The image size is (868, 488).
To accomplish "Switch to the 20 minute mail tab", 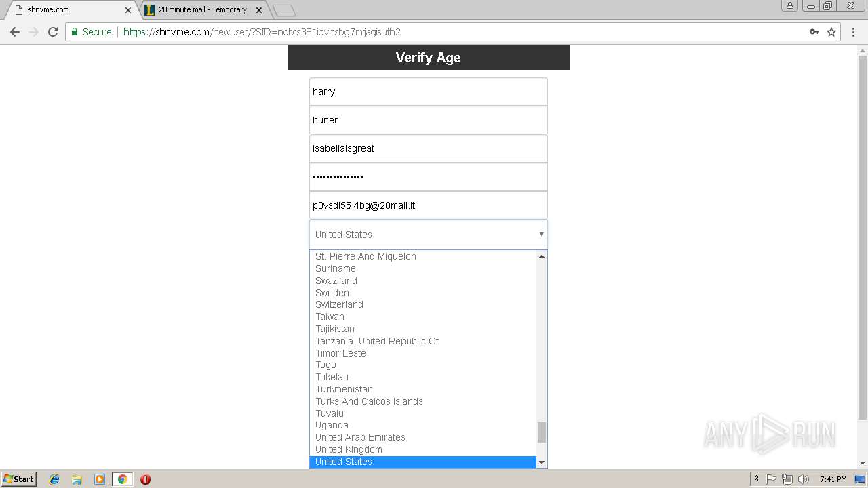I will 203,10.
